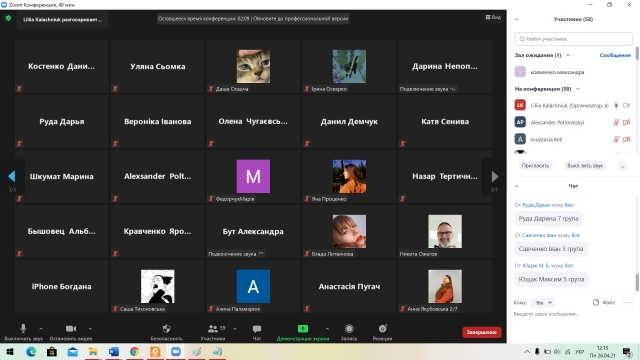The height and width of the screenshot is (360, 640).
Task: Click the green encryption shield icon
Action: (x=8, y=18)
